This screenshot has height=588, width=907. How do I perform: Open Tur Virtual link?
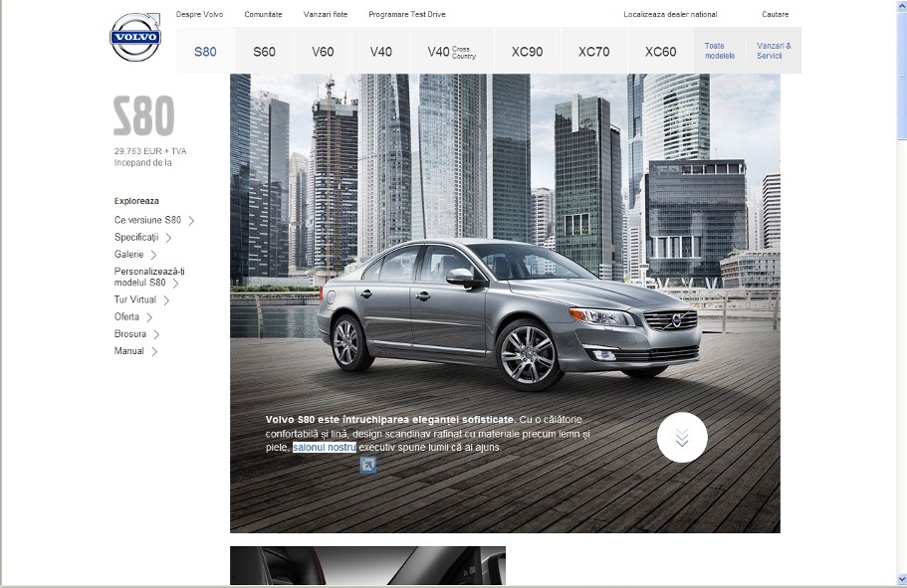pyautogui.click(x=135, y=299)
